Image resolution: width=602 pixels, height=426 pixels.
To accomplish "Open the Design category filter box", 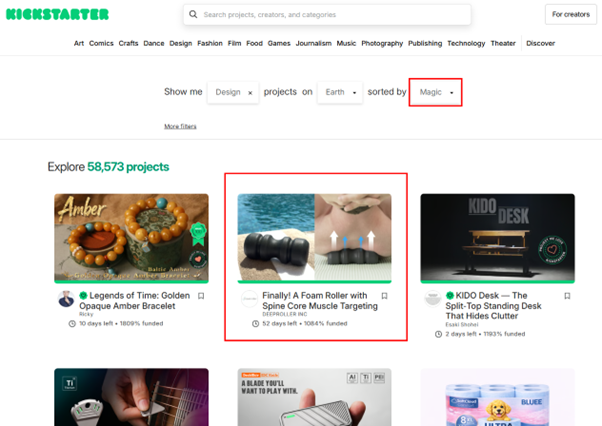I will pos(233,92).
